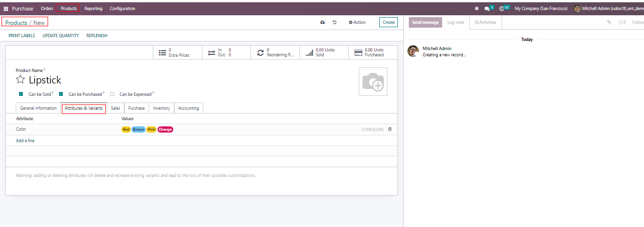Select the Orange color value tag
The height and width of the screenshot is (227, 644).
[x=165, y=130]
